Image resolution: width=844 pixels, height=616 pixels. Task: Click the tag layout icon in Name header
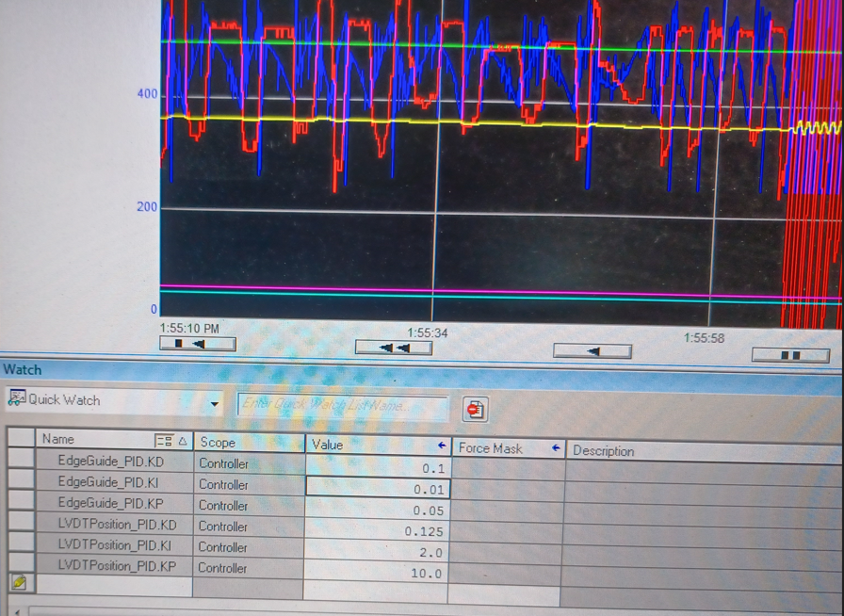164,441
